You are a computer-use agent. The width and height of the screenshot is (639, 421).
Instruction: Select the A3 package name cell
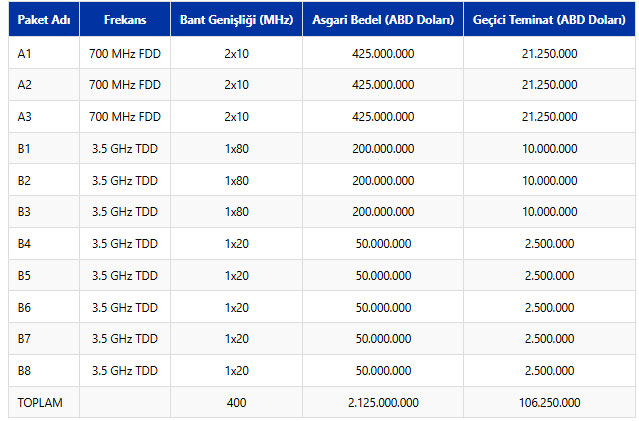(x=25, y=117)
